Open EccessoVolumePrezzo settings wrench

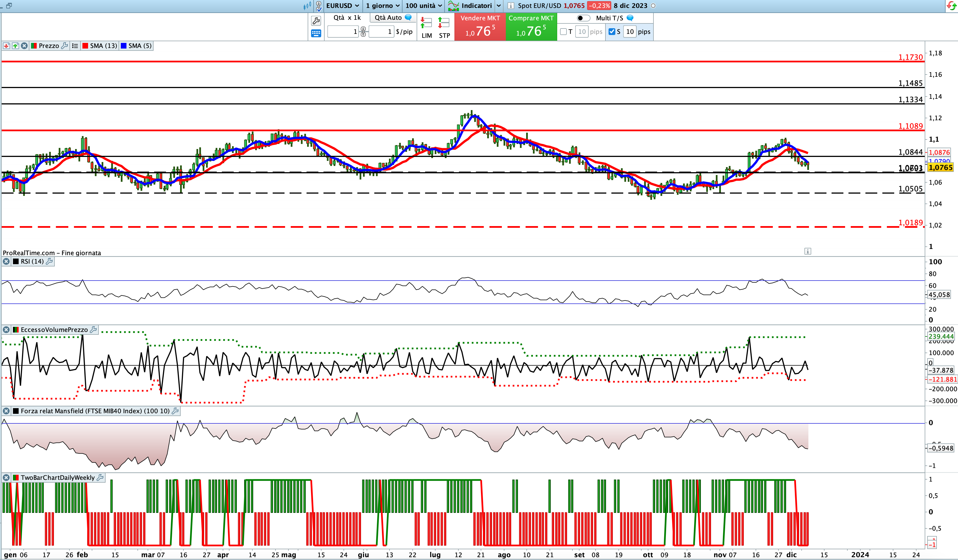coord(93,330)
